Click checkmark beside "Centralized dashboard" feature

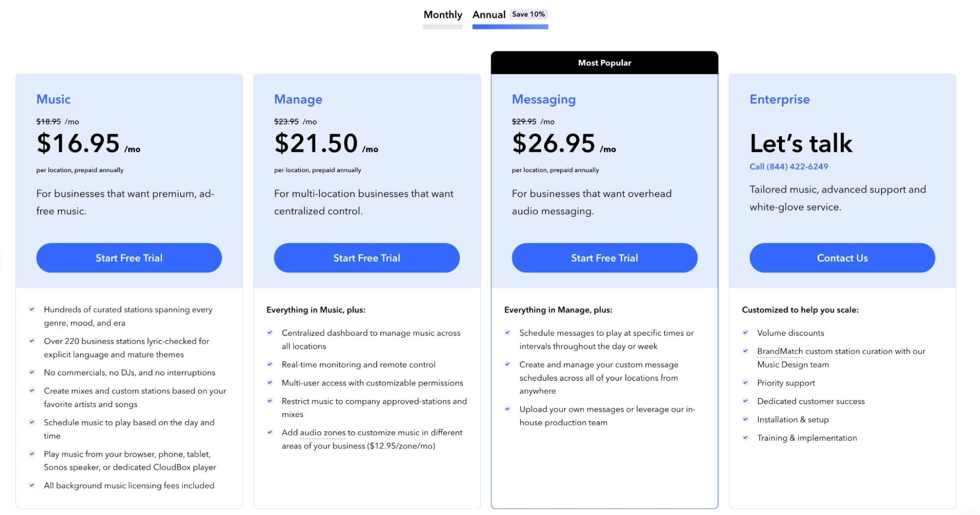coord(270,333)
